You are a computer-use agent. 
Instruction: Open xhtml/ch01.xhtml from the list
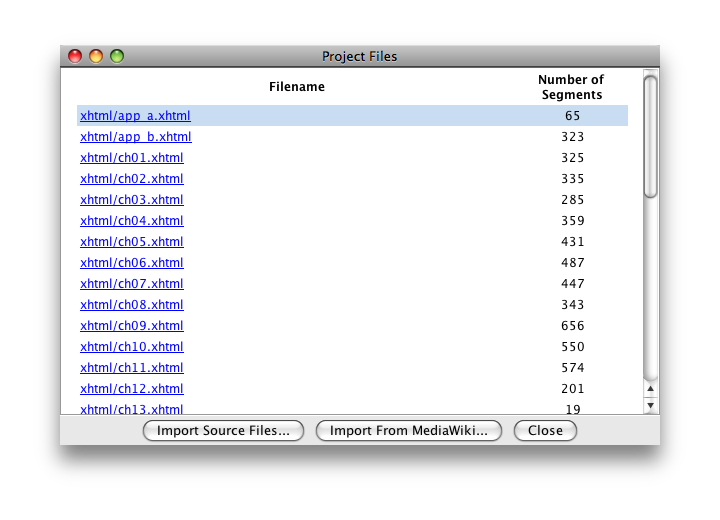click(132, 158)
